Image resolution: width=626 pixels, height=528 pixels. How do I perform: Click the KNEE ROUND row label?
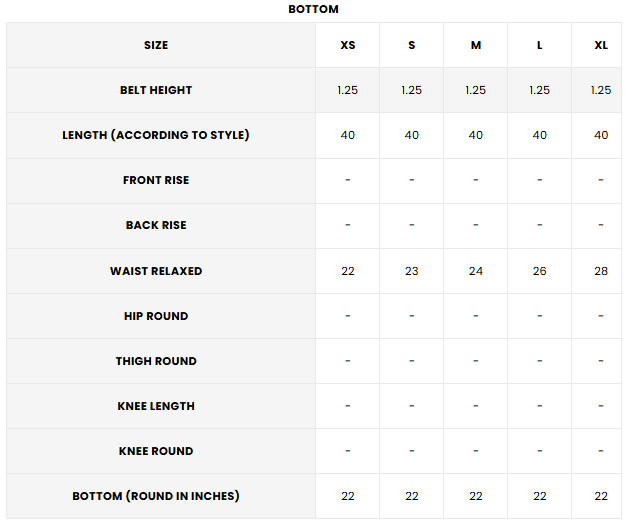point(156,451)
